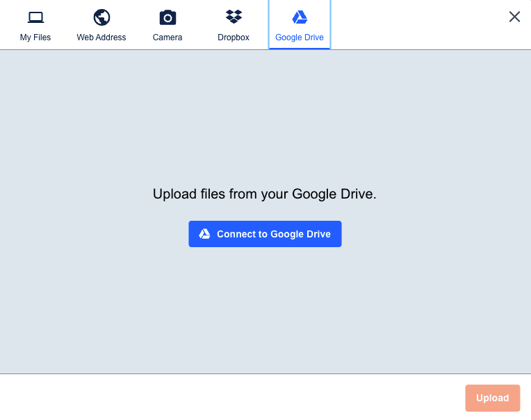The height and width of the screenshot is (420, 531).
Task: Click the Web Address globe icon
Action: [101, 17]
